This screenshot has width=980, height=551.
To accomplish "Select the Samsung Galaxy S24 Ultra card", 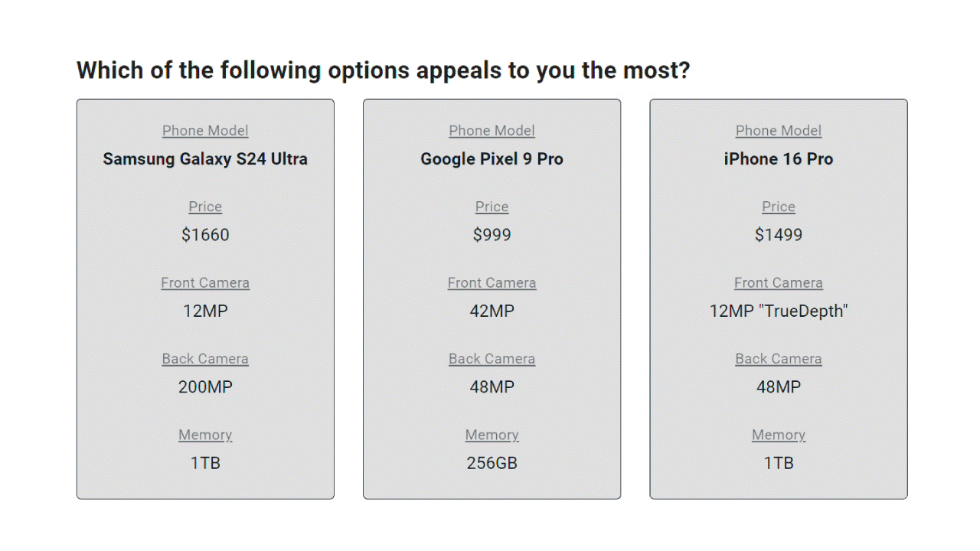I will 205,299.
